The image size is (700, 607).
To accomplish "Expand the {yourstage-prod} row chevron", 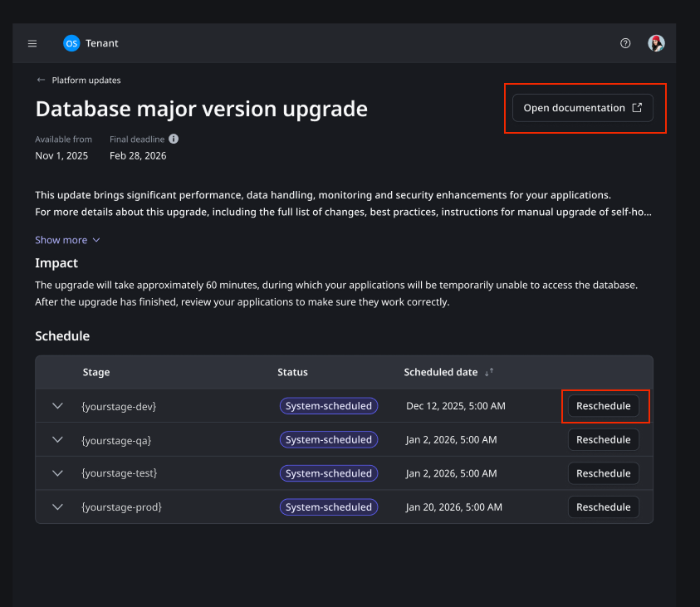I will [x=57, y=507].
